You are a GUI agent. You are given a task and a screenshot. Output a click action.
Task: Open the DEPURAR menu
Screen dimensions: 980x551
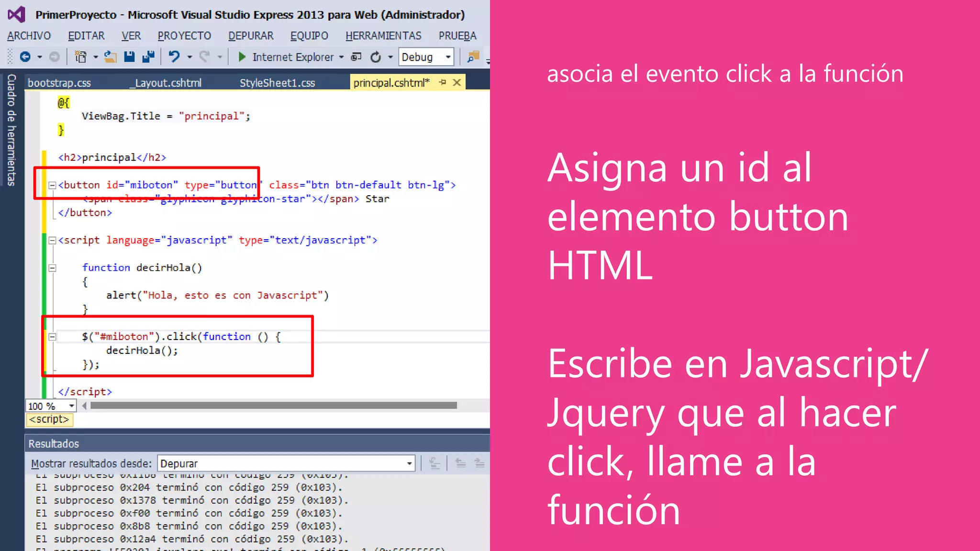(251, 36)
